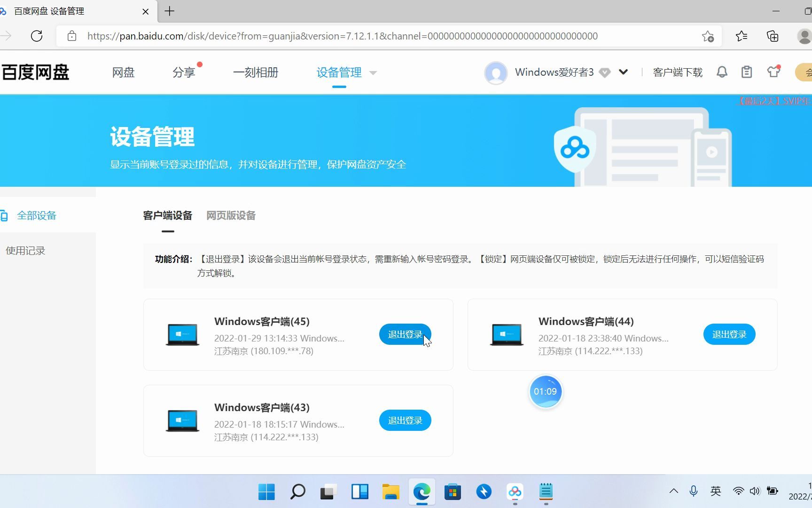Open Microsoft Store from the taskbar

pyautogui.click(x=453, y=492)
